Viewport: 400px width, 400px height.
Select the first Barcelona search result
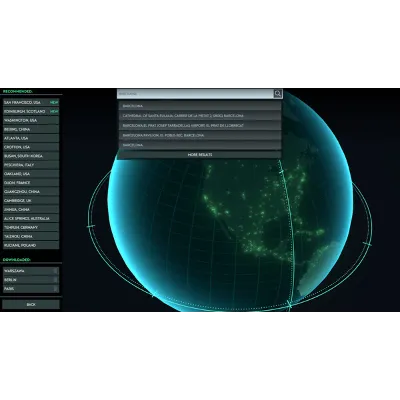pyautogui.click(x=200, y=106)
